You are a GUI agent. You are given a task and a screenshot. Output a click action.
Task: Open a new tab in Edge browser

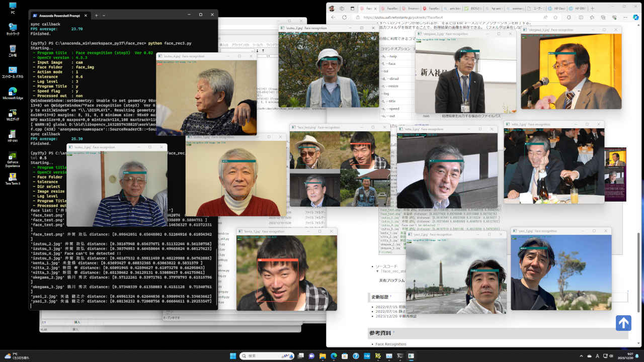click(592, 9)
